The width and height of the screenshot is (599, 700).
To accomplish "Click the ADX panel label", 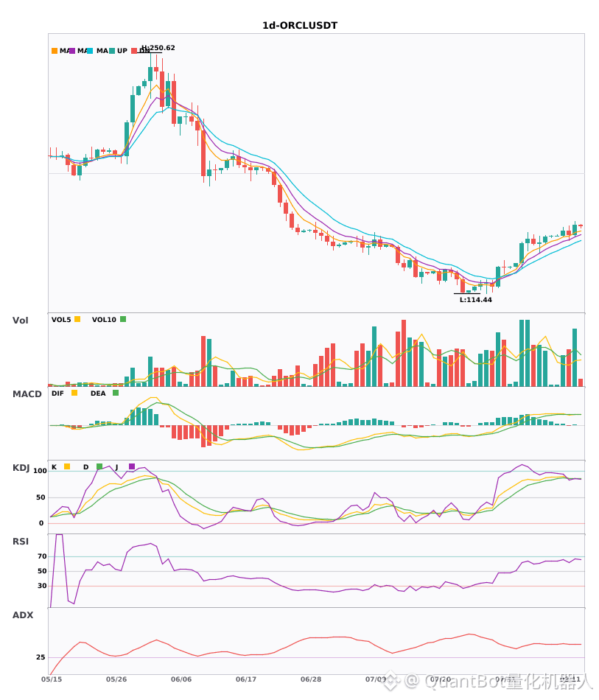I will click(23, 615).
